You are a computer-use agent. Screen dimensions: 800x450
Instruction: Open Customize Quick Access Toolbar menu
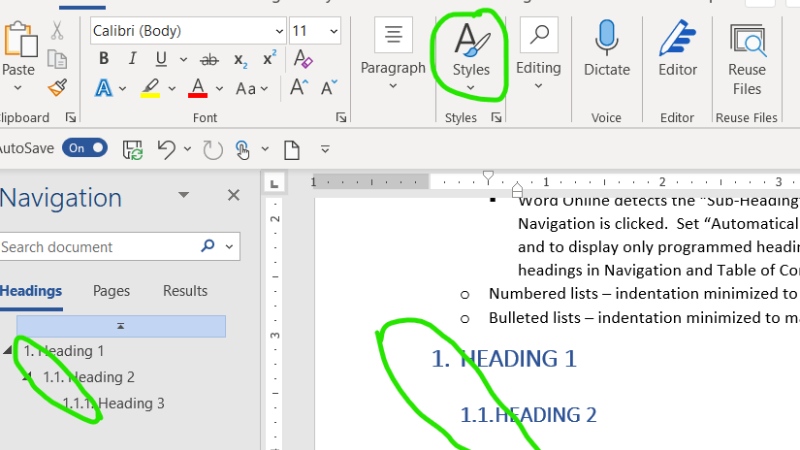[325, 149]
